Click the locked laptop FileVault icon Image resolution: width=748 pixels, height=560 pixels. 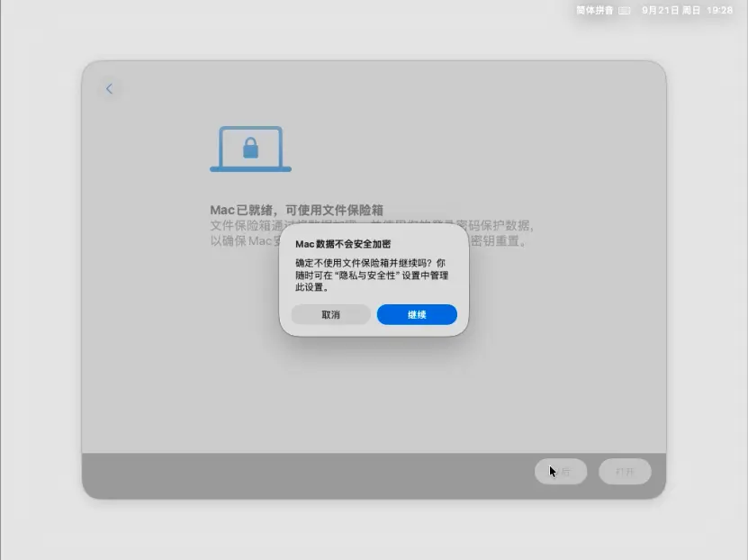(250, 149)
